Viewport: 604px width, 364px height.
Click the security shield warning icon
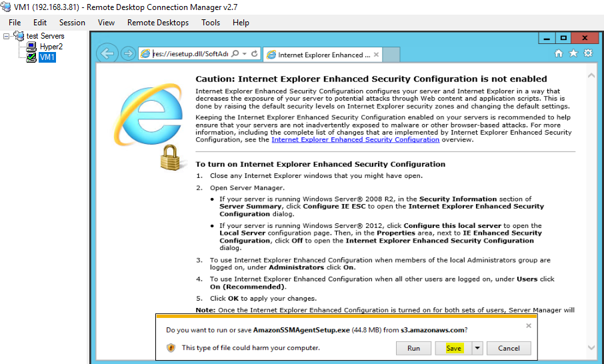point(171,348)
